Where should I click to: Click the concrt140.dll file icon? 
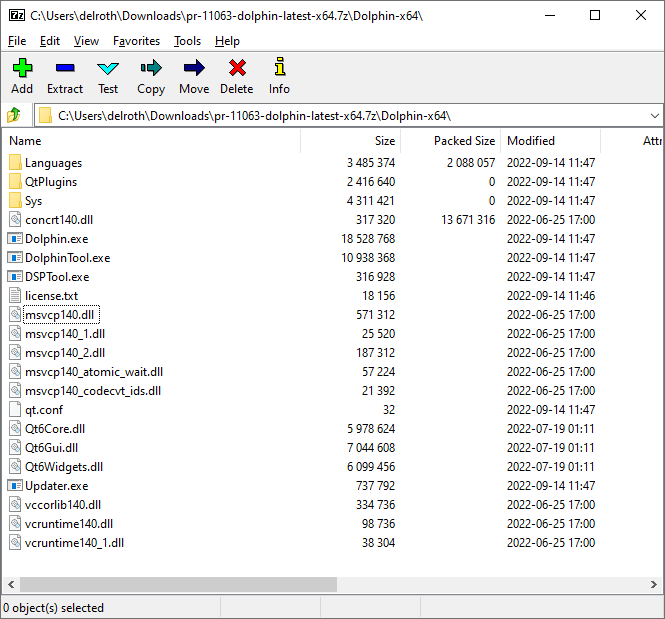point(15,220)
